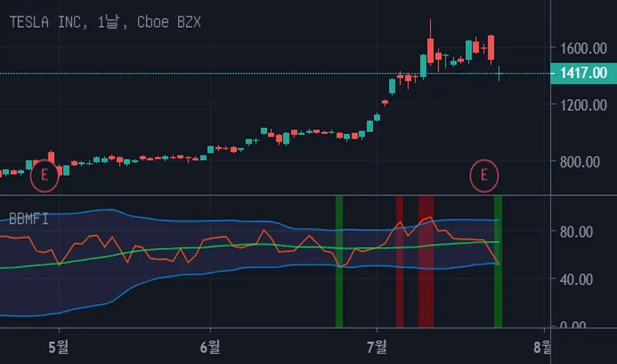This screenshot has height=364, width=617.
Task: Click the 1600.00 price axis label
Action: click(x=583, y=48)
